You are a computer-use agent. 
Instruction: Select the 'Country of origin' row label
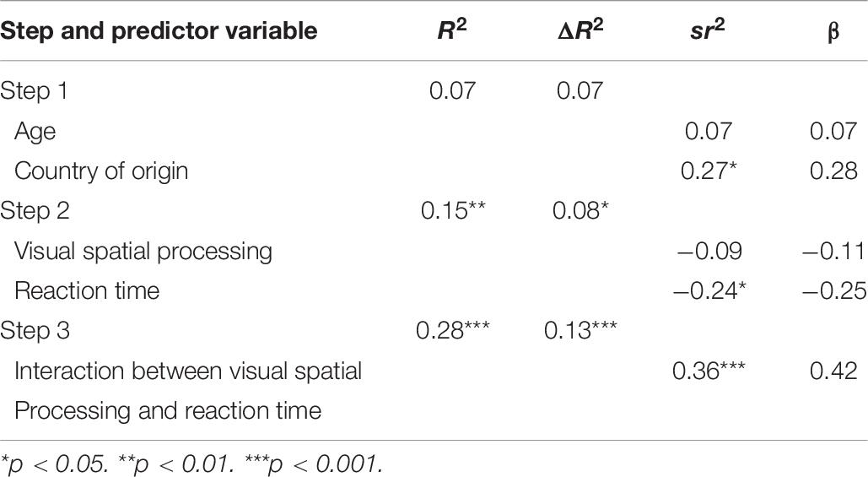click(101, 171)
